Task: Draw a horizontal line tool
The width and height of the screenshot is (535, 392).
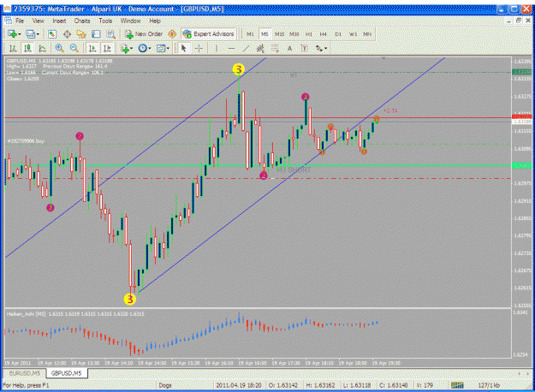Action: click(231, 49)
